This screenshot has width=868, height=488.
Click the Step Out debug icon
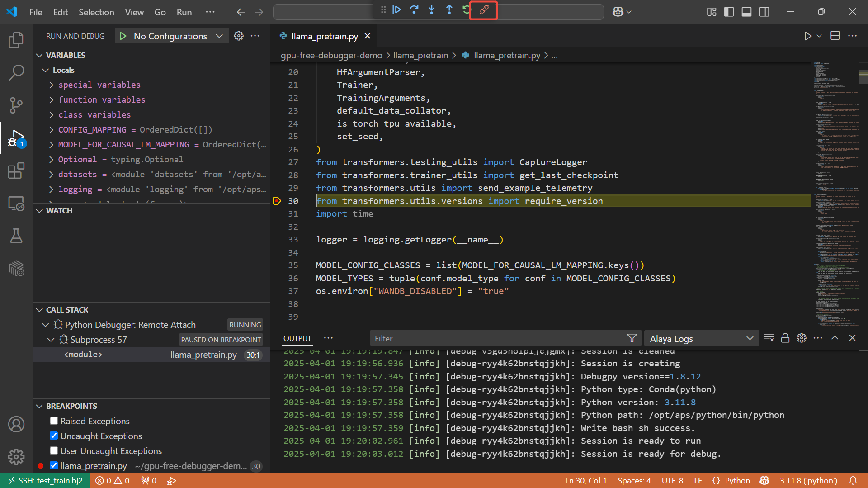[449, 10]
